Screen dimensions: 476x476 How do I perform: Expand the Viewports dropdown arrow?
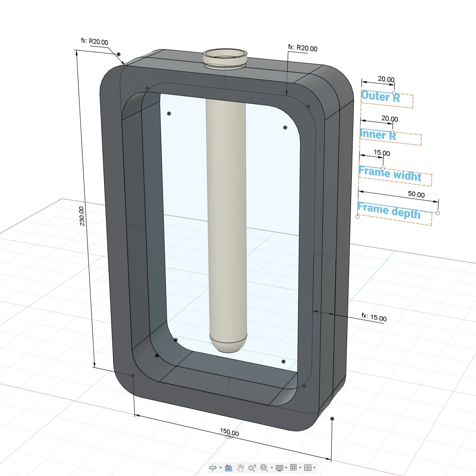pos(315,468)
